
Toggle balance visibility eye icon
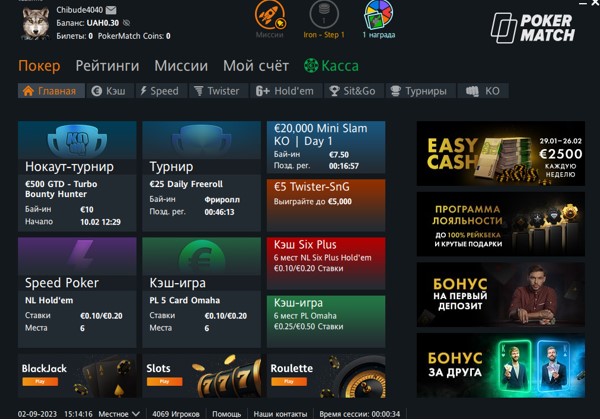pos(126,23)
